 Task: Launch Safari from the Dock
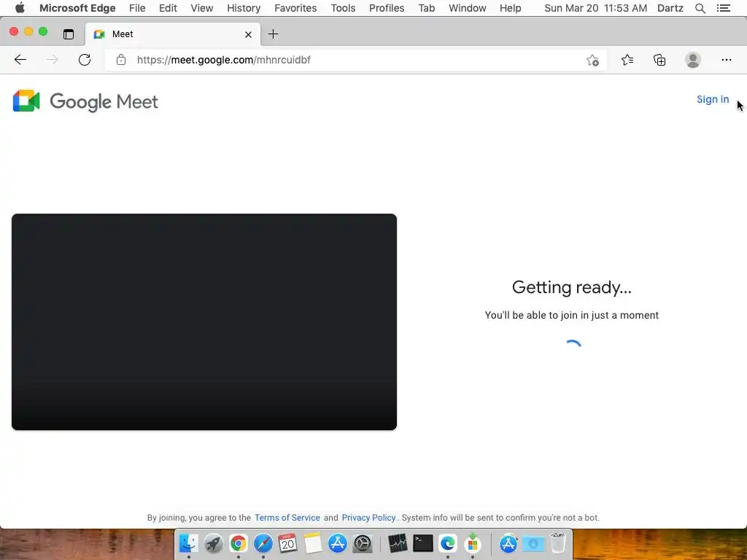pos(263,542)
